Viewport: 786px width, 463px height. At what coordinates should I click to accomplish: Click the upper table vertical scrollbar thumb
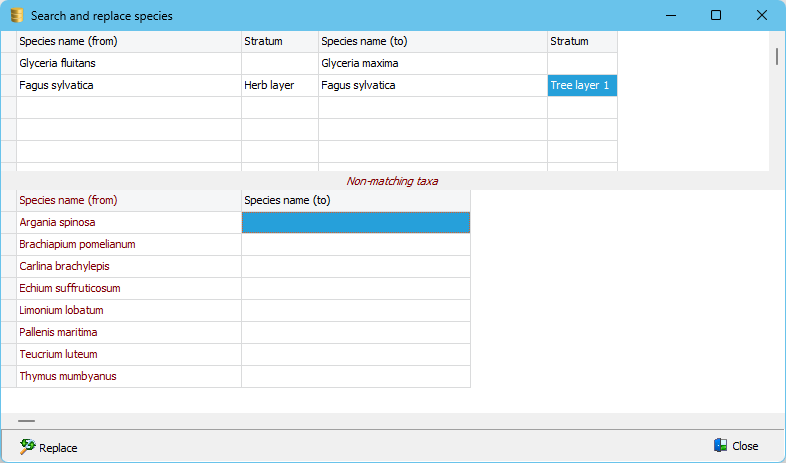[x=776, y=56]
